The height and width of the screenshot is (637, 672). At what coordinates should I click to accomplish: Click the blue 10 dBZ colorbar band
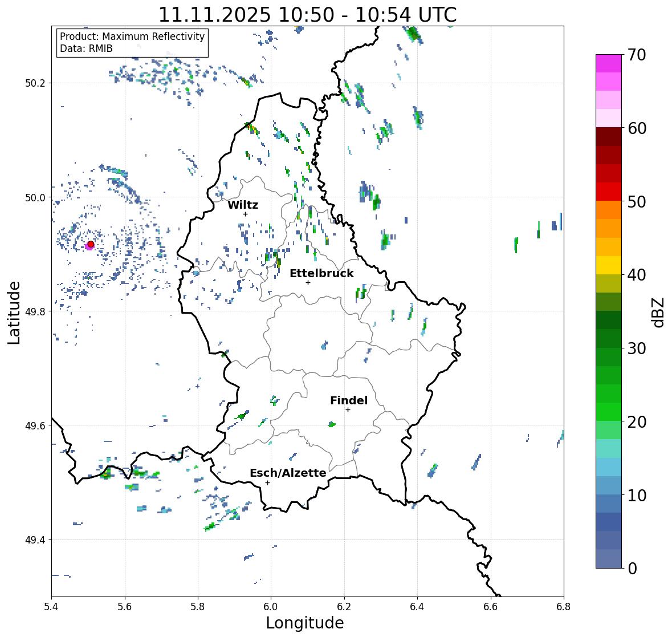click(609, 485)
